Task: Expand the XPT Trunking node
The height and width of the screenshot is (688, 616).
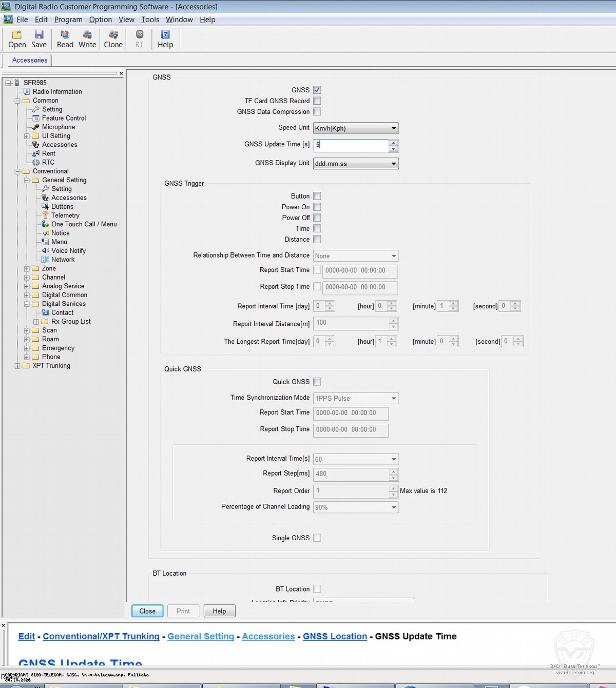Action: coord(17,366)
